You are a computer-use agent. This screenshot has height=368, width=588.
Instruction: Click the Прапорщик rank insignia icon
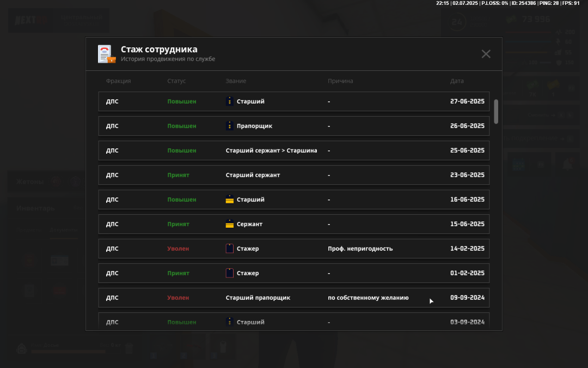point(230,126)
